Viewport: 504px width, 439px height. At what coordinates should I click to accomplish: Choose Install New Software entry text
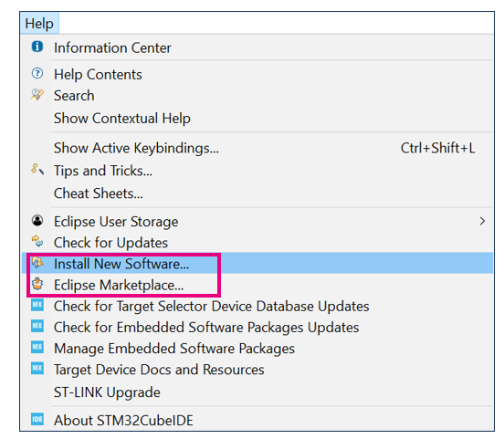pyautogui.click(x=121, y=264)
